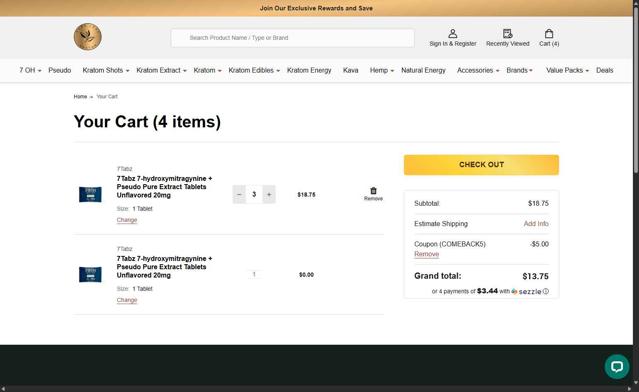
Task: Expand the Brands dropdown
Action: click(x=519, y=70)
